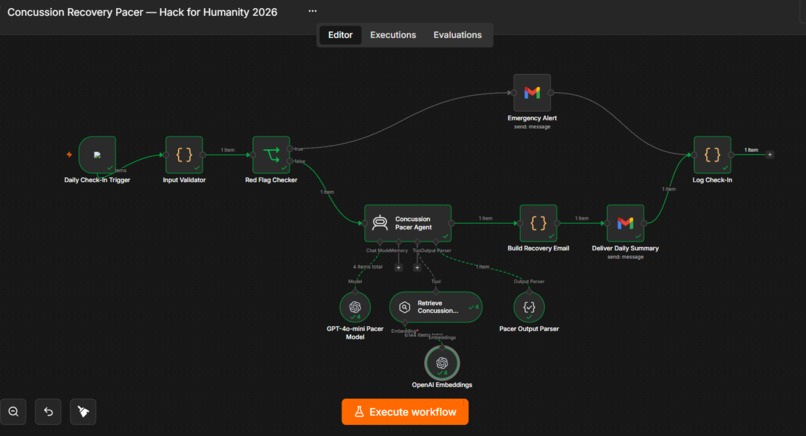
Task: Click the OpenAI Embeddings label text
Action: pos(442,385)
